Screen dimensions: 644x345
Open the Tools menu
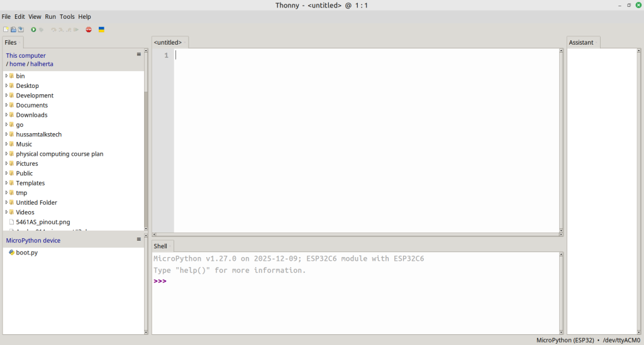[67, 16]
